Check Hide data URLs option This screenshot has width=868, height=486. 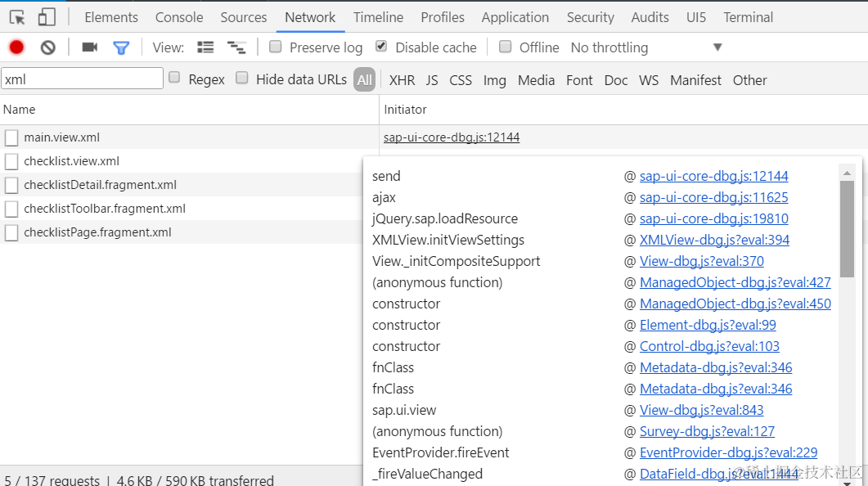[242, 78]
